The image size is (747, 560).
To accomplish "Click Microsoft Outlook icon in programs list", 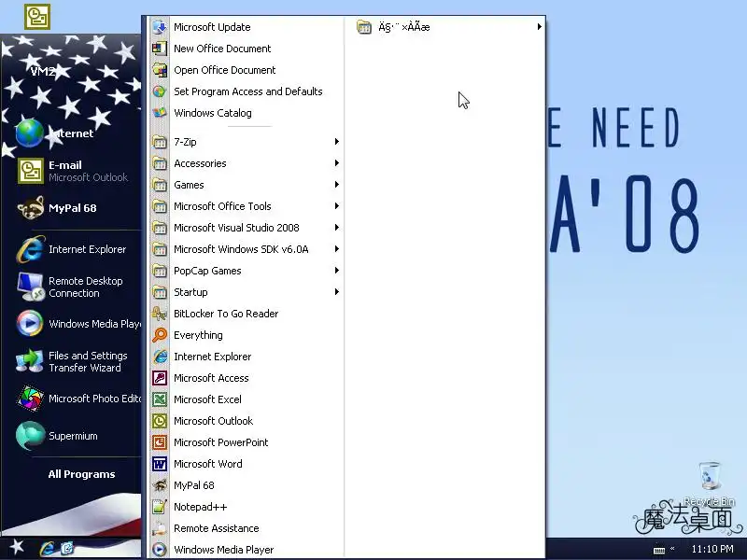I will [x=160, y=421].
